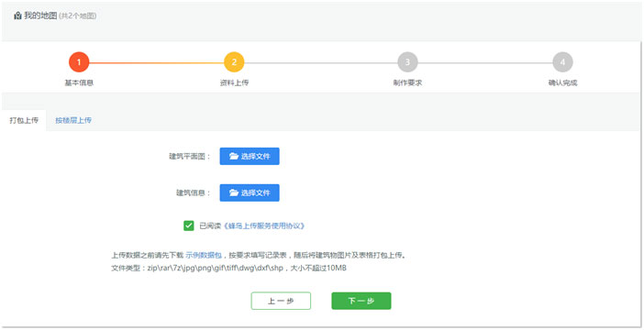Jump to step 3 制作要求 circle
The image size is (644, 330).
(407, 62)
